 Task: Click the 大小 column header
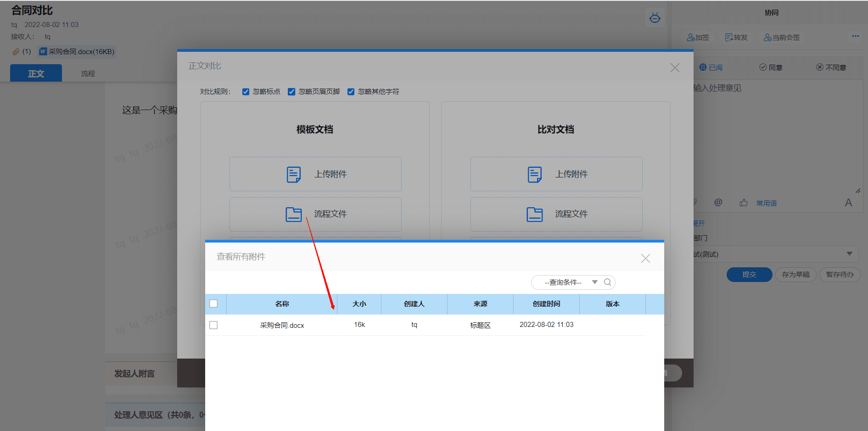[359, 304]
